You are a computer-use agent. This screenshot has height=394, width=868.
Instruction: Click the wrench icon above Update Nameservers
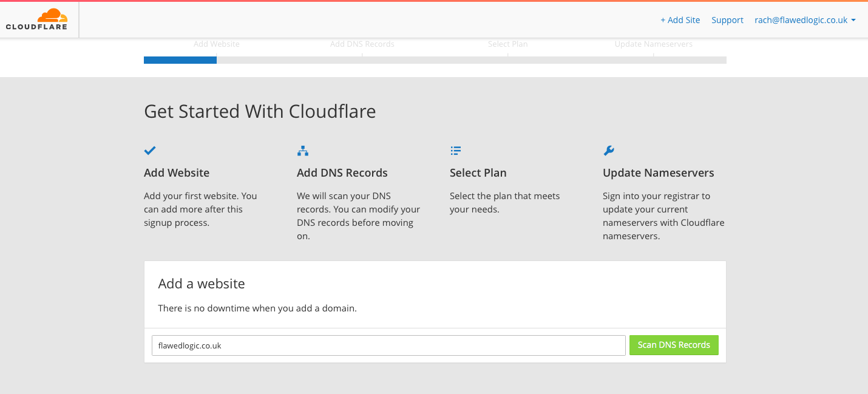pos(609,151)
